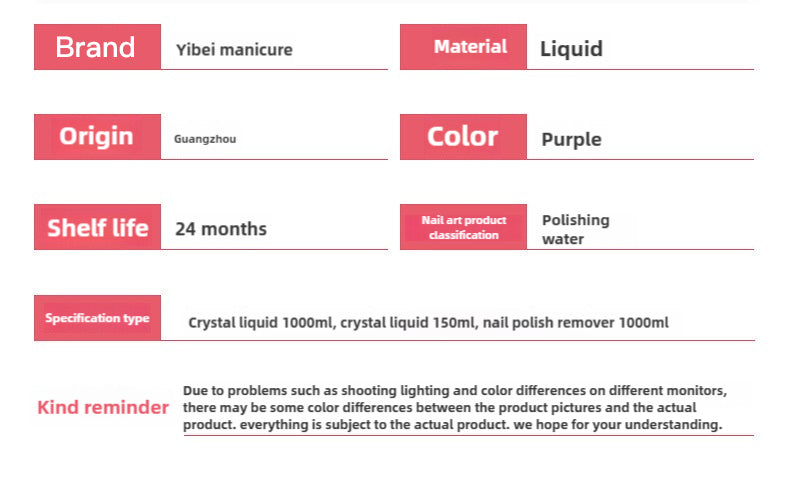Click the reminder line mentioning shooting lighting
The image size is (790, 499).
coord(455,390)
